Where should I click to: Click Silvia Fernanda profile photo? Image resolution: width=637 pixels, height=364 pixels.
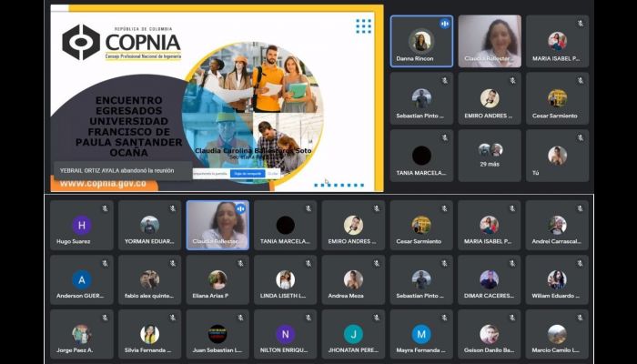(x=149, y=334)
